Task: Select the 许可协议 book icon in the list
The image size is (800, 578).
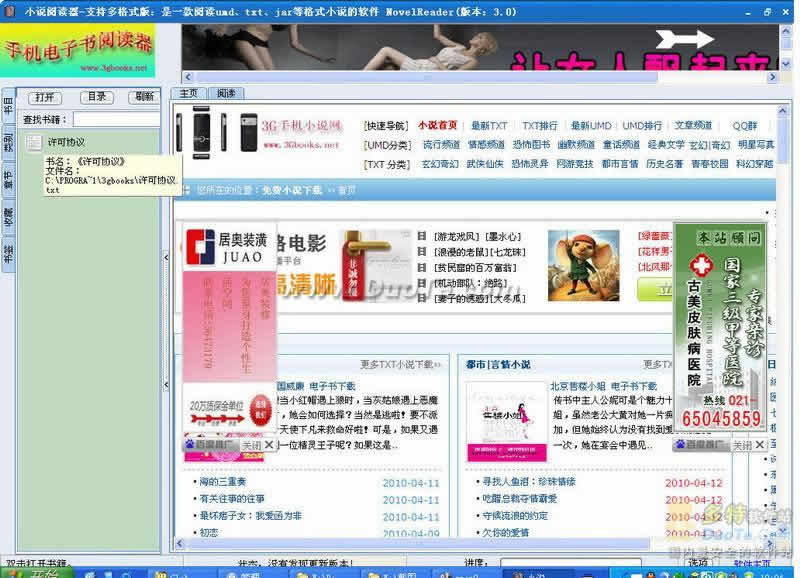Action: (34, 142)
